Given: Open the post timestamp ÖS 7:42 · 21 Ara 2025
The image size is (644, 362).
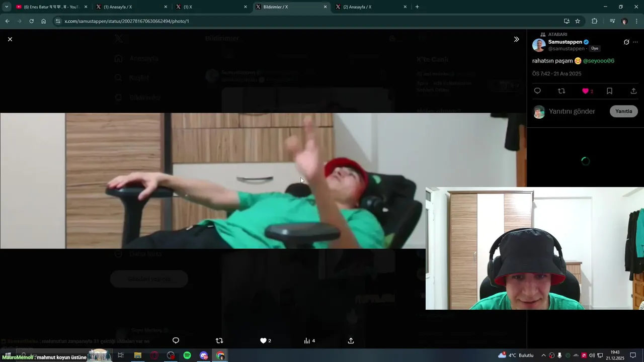Looking at the screenshot, I should [556, 74].
